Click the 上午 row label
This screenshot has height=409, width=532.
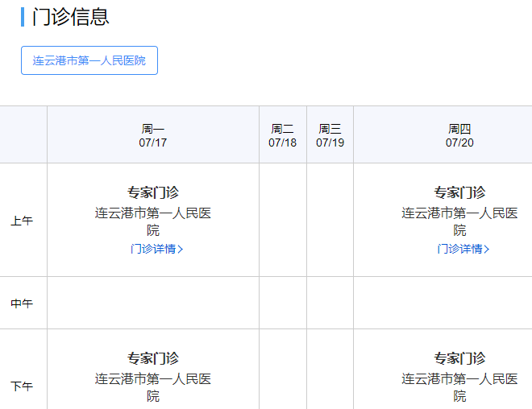(x=22, y=221)
